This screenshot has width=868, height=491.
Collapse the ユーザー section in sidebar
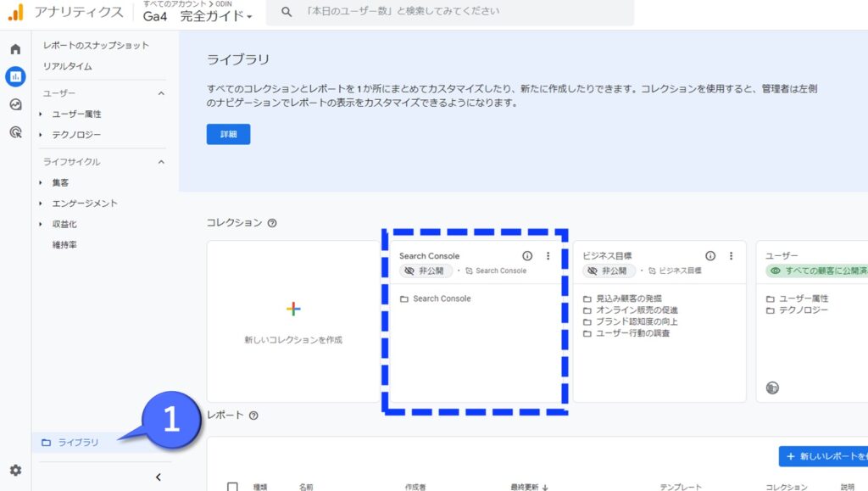[x=161, y=93]
